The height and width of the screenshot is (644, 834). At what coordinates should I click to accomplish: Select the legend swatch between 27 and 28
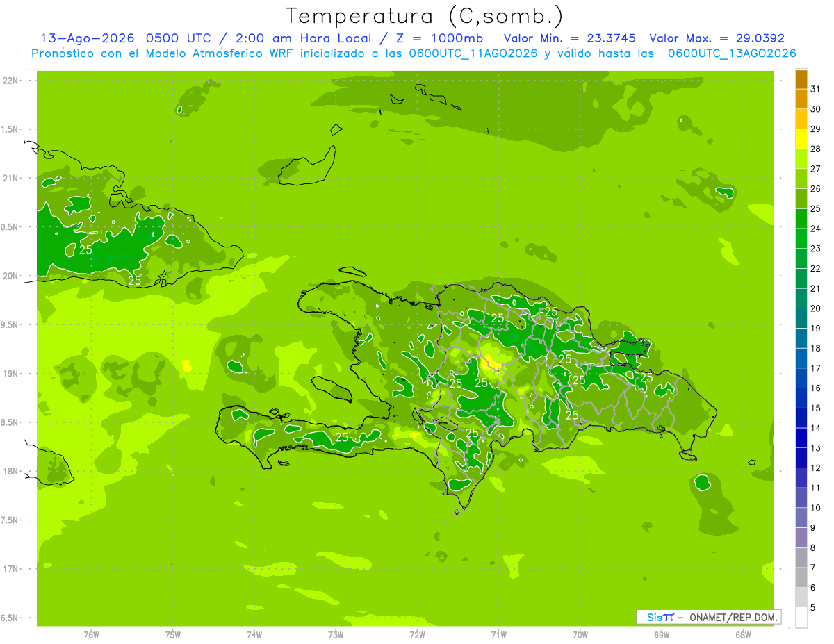tap(801, 159)
